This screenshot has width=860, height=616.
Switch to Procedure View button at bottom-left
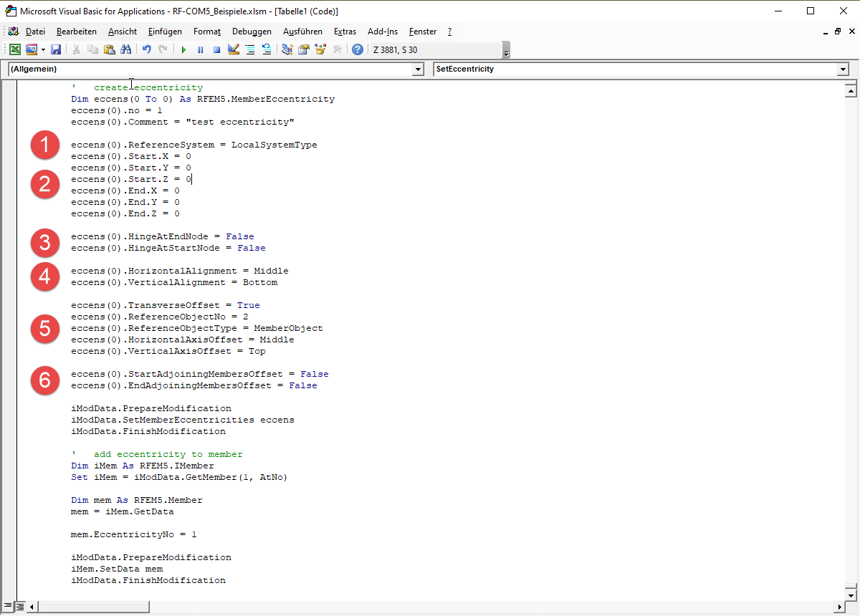(x=8, y=607)
